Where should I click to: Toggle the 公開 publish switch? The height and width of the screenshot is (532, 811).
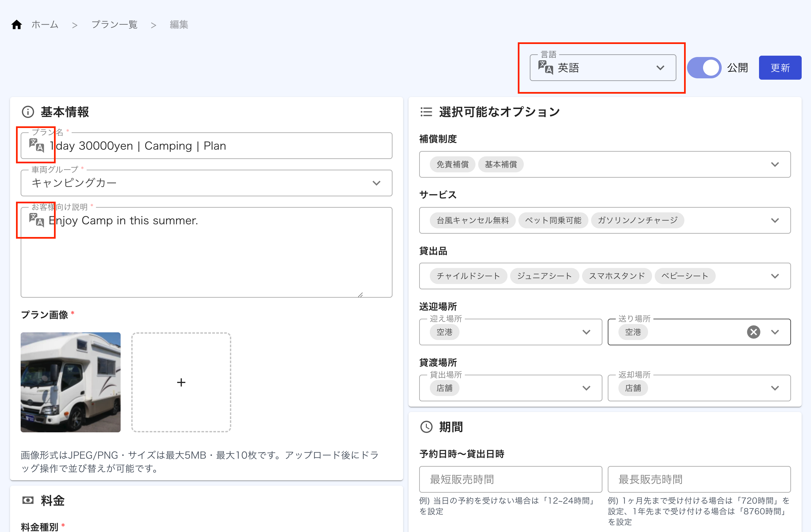click(x=704, y=67)
